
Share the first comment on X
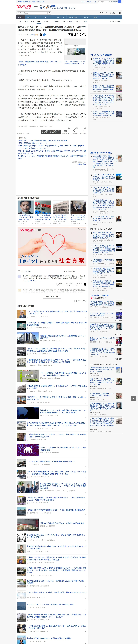(85, 284)
